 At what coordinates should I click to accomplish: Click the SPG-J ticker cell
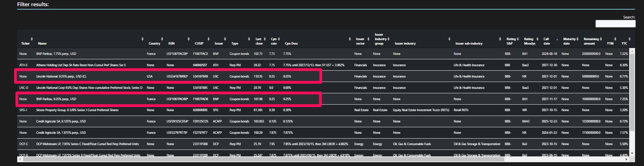coord(23,110)
